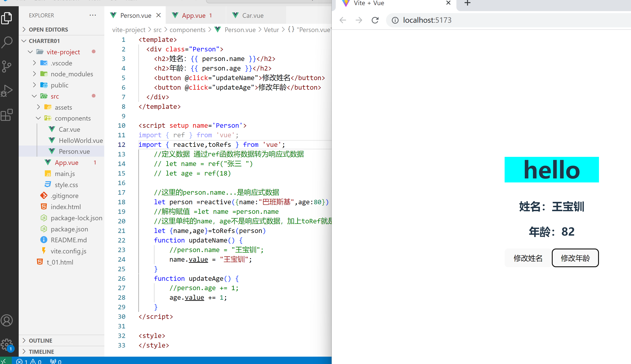Viewport: 631px width, 364px height.
Task: Click the 姓名：王宝钏 heading text
Action: [x=552, y=206]
